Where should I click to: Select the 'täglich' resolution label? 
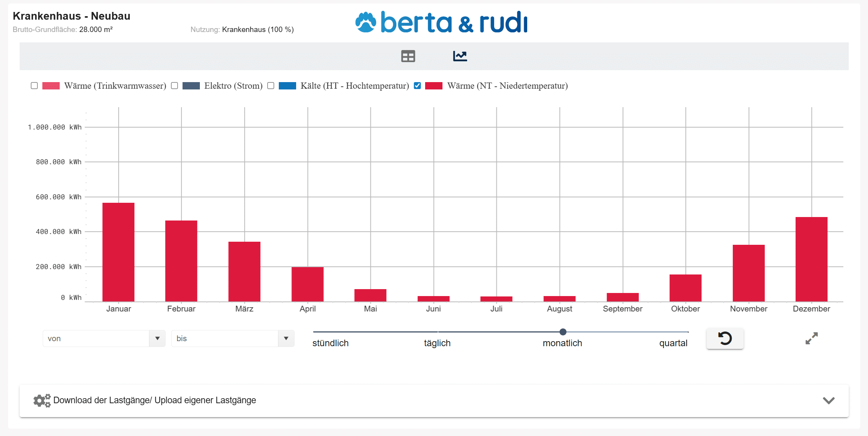click(x=437, y=343)
